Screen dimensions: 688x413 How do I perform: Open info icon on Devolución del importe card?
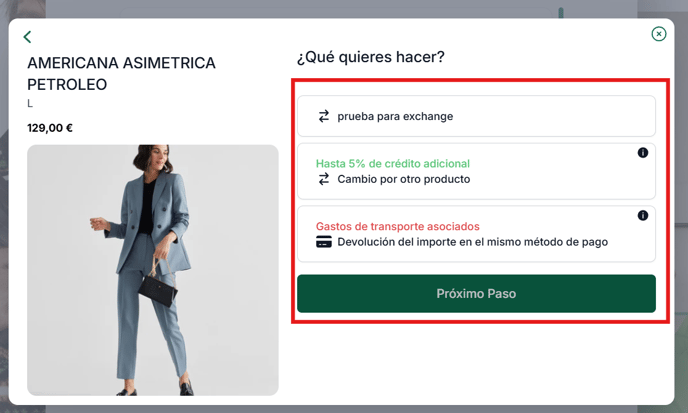pyautogui.click(x=643, y=215)
